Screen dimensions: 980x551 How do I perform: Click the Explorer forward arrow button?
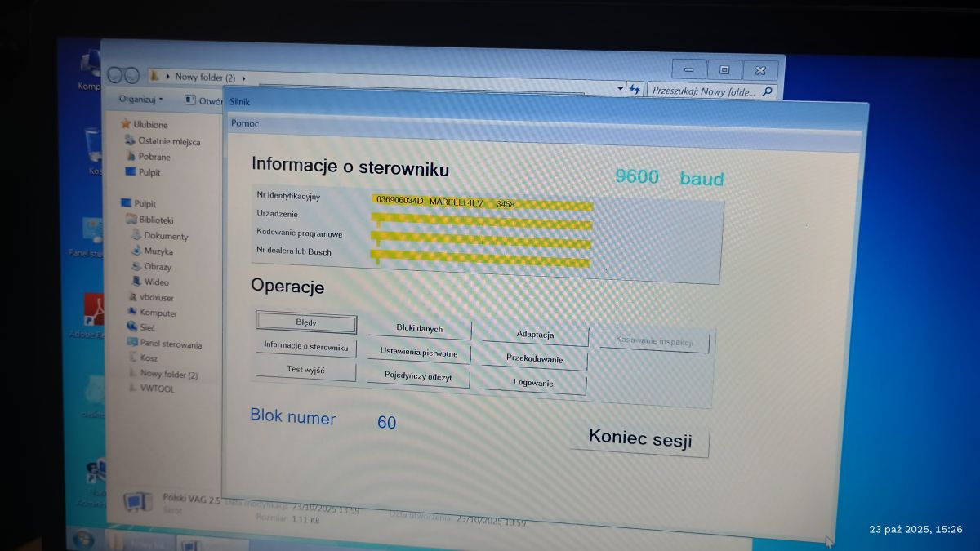131,75
